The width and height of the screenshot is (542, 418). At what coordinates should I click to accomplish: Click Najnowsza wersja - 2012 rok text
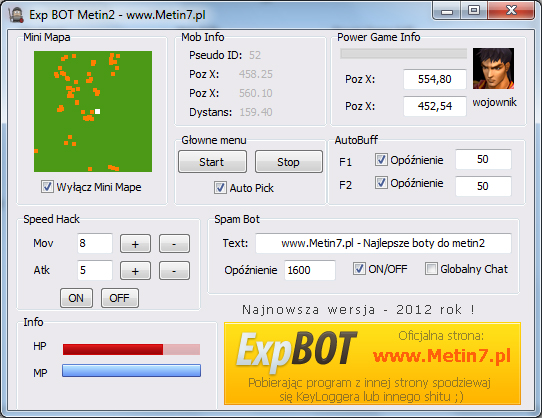tap(359, 310)
